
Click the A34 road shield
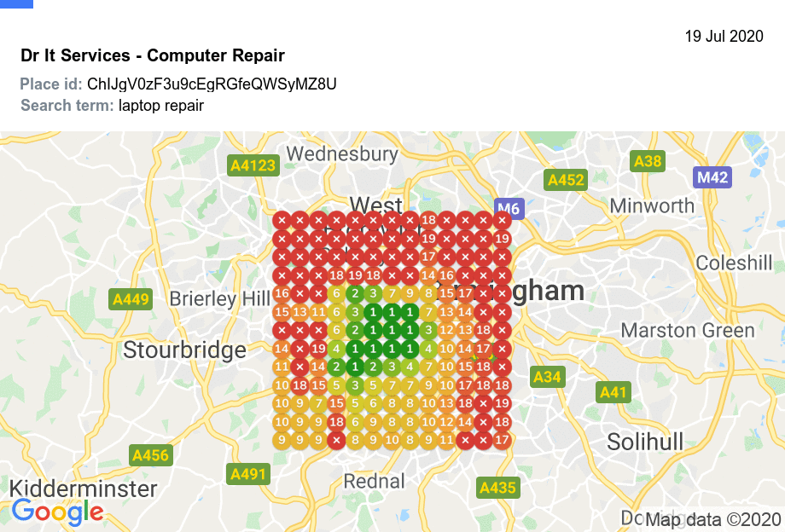pos(547,376)
